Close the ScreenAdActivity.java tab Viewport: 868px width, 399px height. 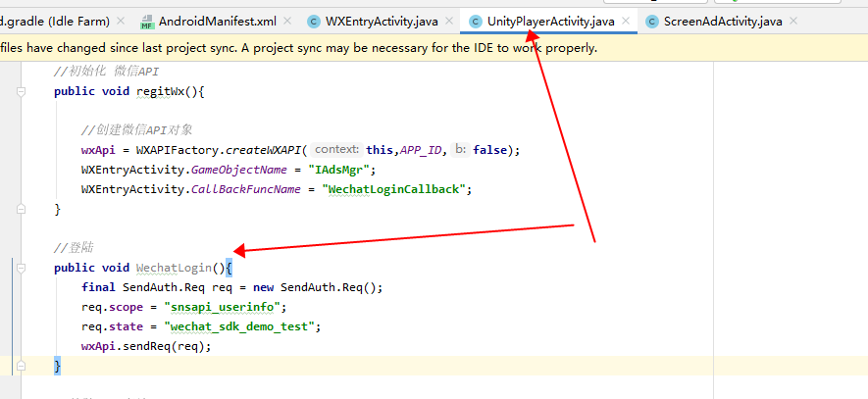coord(793,21)
